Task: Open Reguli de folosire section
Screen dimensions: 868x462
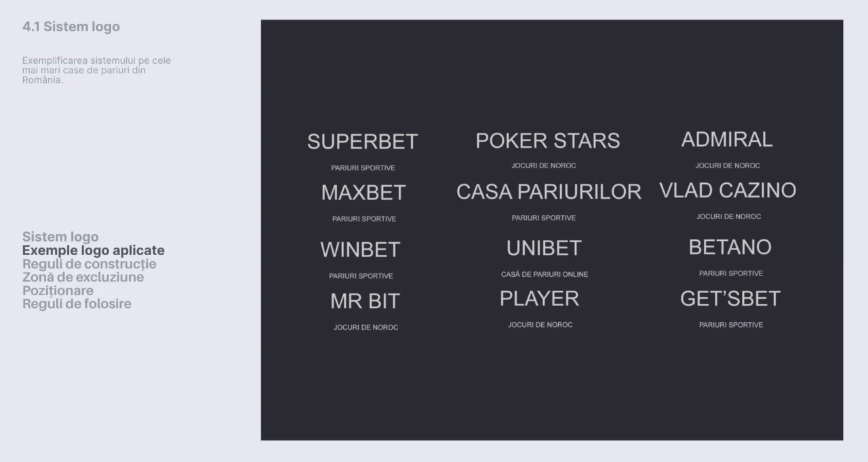Action: (77, 304)
